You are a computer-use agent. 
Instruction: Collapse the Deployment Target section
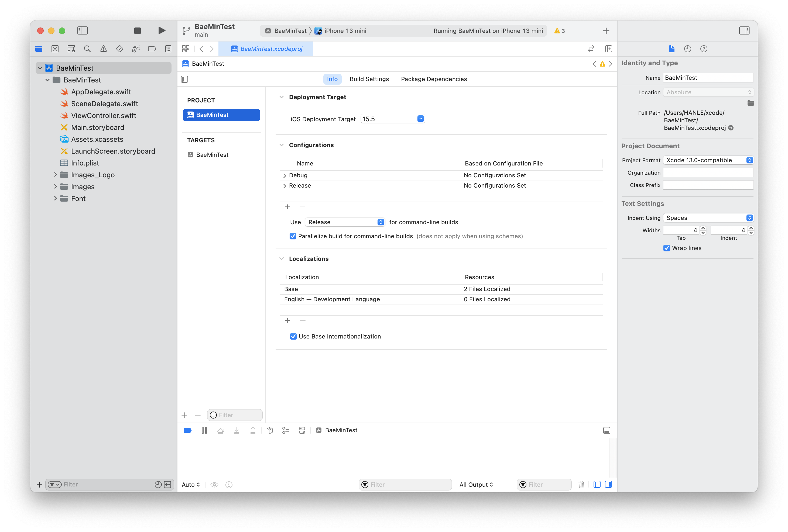[282, 97]
